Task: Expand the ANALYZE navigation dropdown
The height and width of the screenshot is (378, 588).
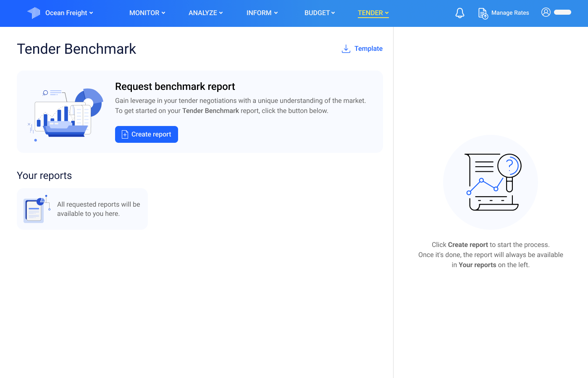Action: pyautogui.click(x=205, y=13)
